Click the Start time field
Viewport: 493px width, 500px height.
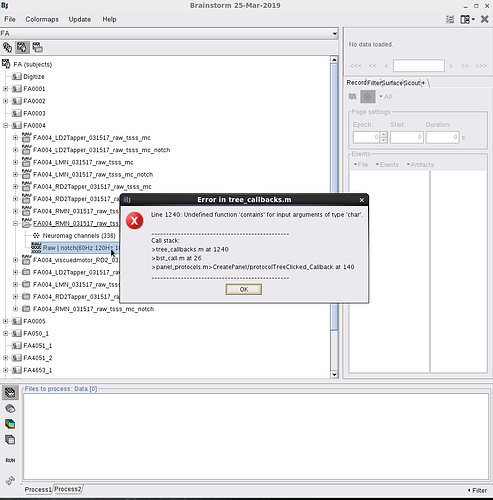407,137
